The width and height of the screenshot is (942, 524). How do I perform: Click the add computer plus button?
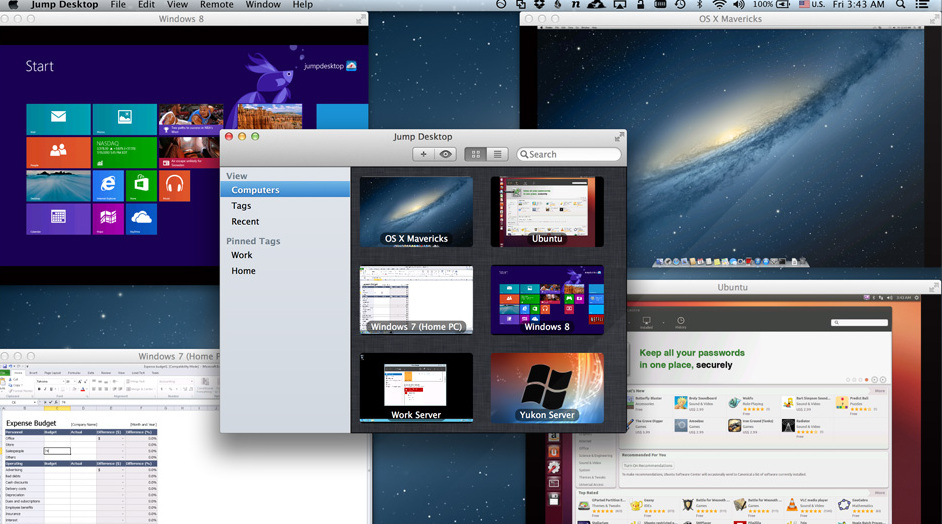[x=424, y=154]
